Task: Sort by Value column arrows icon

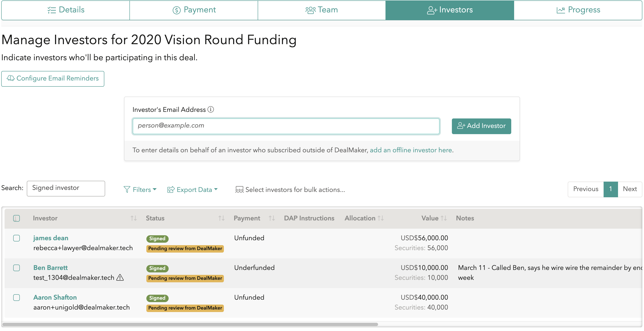Action: point(444,218)
